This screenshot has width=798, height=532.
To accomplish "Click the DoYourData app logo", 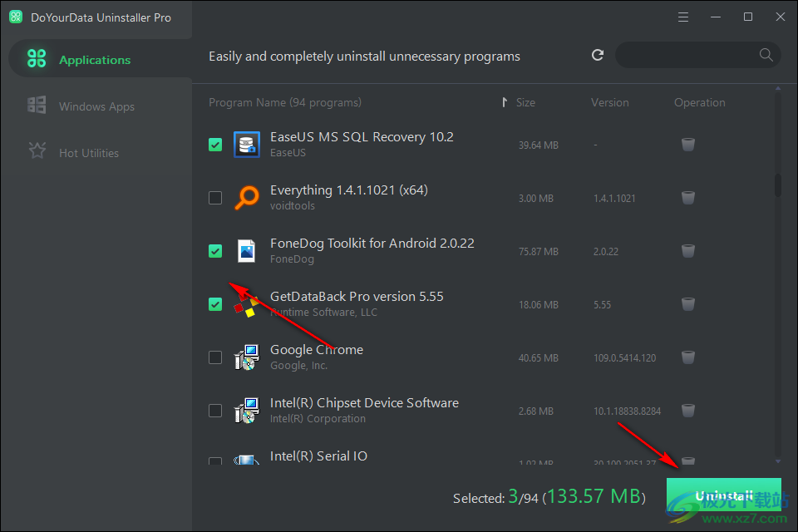I will point(16,17).
